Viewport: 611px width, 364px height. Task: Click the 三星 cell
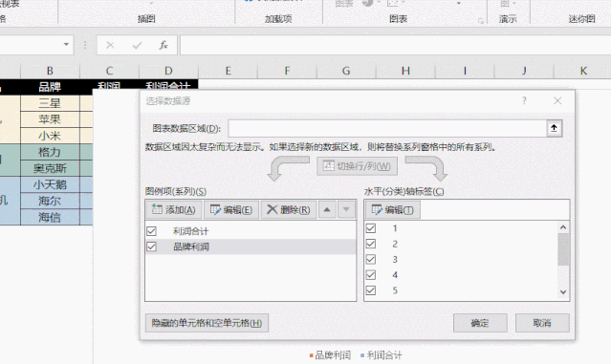50,103
